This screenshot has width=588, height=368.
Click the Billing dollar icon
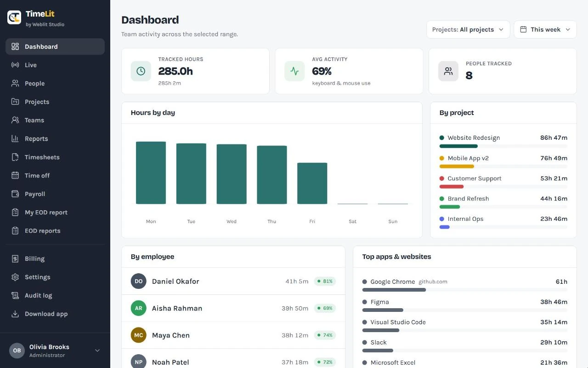pyautogui.click(x=15, y=259)
